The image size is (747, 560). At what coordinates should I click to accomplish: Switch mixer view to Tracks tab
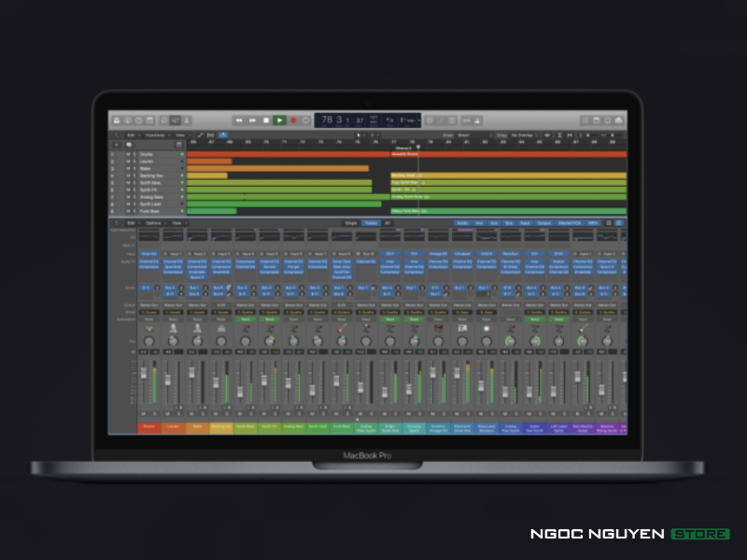pos(371,223)
